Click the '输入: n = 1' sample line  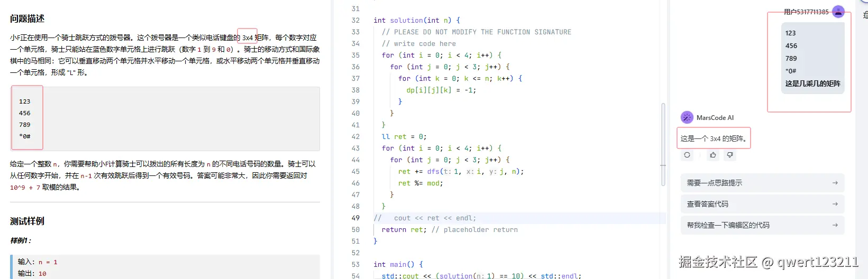point(38,262)
